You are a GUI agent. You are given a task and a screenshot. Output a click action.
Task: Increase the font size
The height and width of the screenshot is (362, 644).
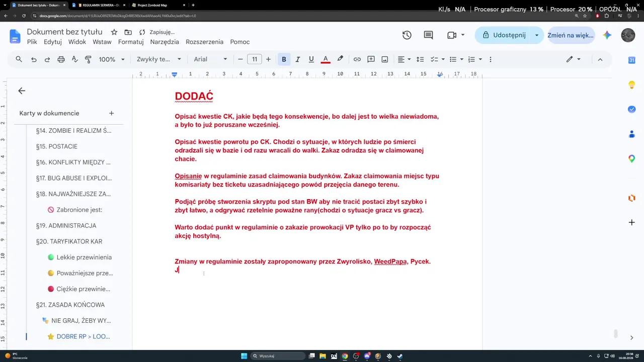(268, 59)
